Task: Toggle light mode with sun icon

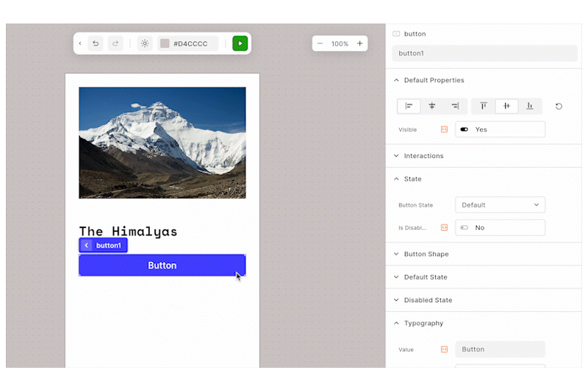Action: [145, 43]
